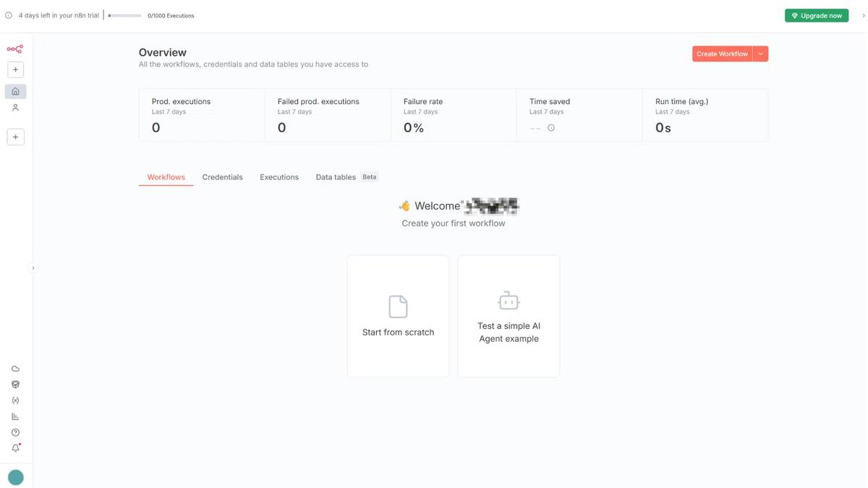Click the document icon on Start from scratch

pyautogui.click(x=398, y=307)
